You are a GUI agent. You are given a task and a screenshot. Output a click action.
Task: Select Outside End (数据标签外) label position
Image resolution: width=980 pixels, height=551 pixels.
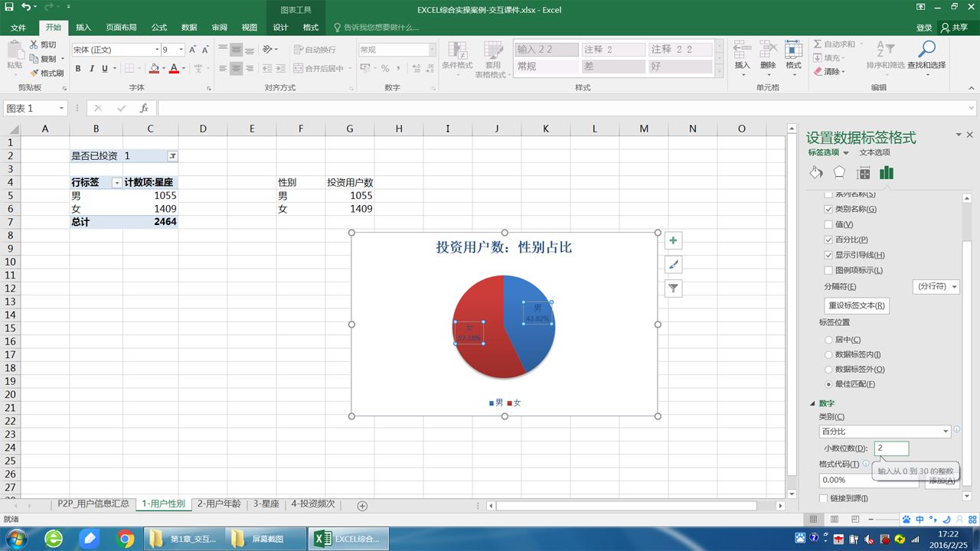[828, 369]
